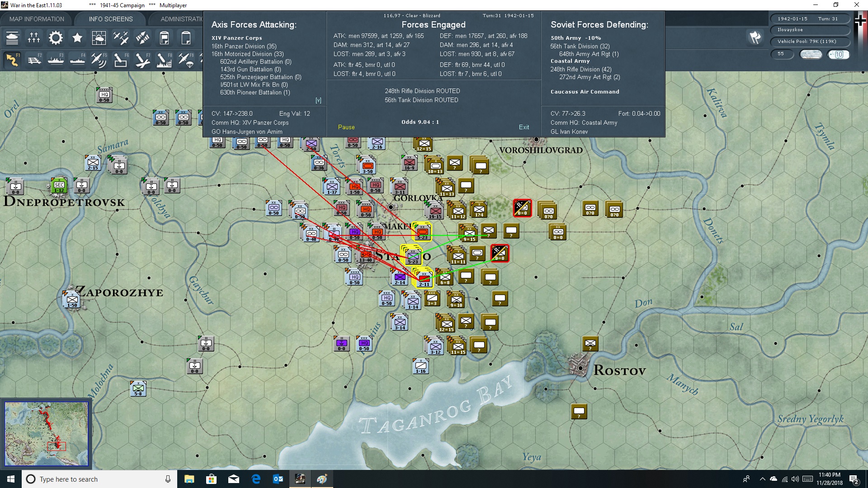The image size is (868, 488).
Task: Select Air transport mode F9
Action: point(186,60)
